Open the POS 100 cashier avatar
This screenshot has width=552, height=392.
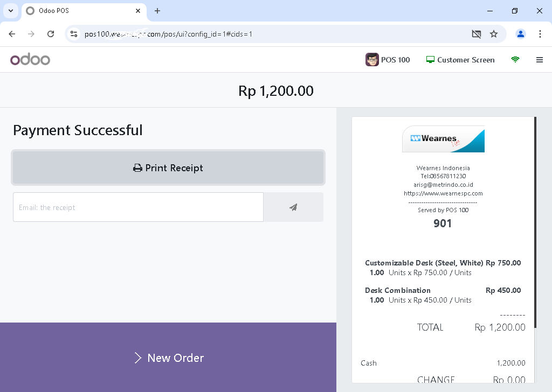[372, 60]
